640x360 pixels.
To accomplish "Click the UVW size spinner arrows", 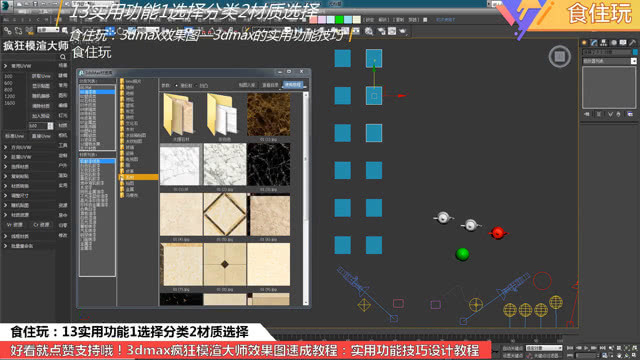I will (50, 126).
